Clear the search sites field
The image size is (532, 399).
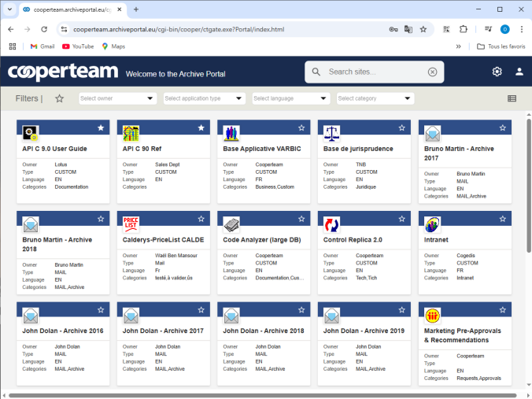(x=432, y=72)
